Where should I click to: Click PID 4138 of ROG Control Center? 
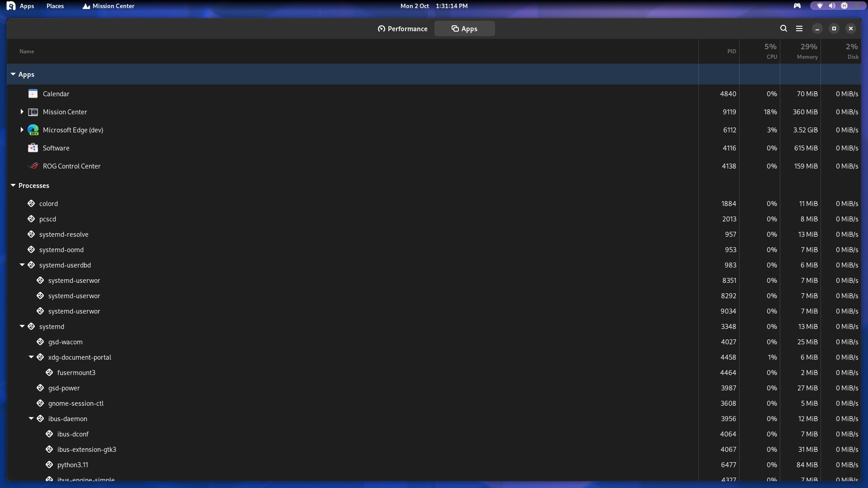[x=729, y=166]
